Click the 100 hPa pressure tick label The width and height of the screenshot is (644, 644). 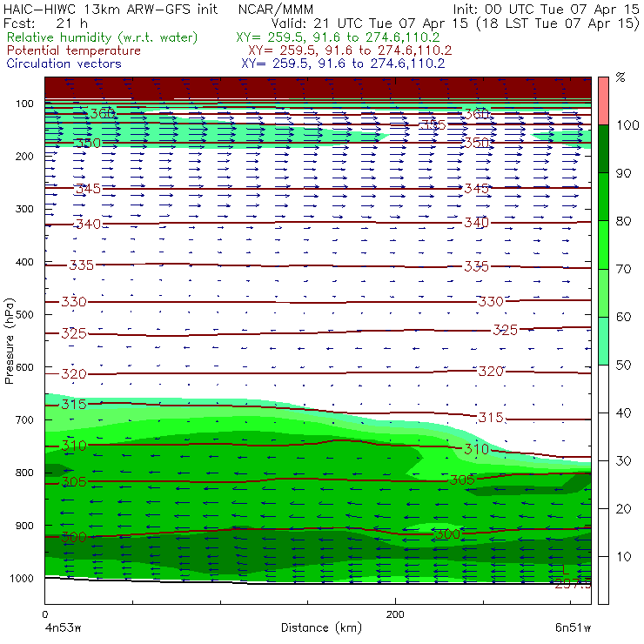pos(24,104)
